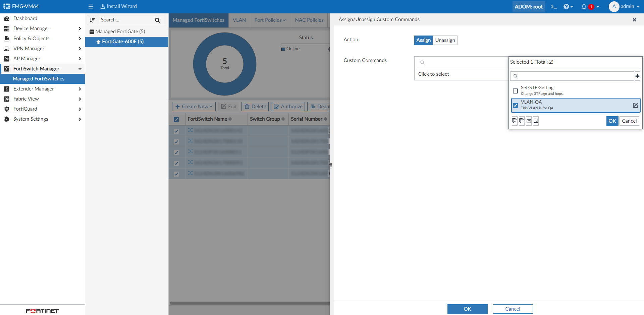Screen dimensions: 644x315
Task: Expand the VPN Manager chevron
Action: (x=80, y=49)
